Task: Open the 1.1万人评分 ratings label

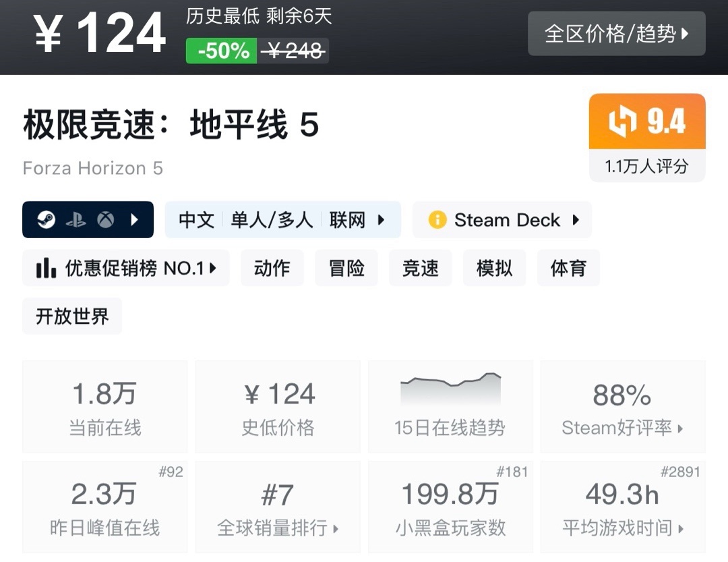Action: point(647,166)
